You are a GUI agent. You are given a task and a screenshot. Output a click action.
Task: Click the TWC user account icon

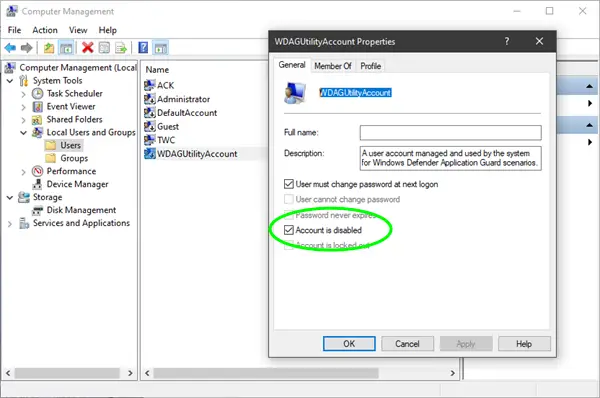click(x=150, y=140)
